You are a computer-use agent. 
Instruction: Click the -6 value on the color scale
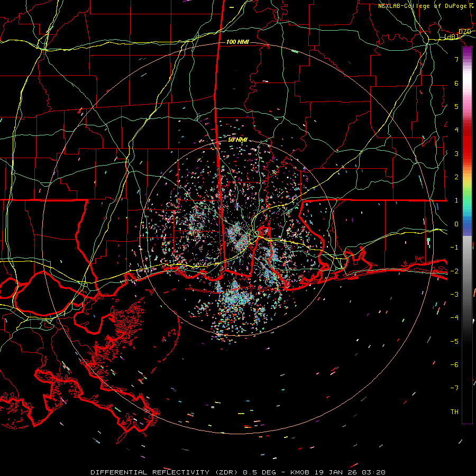coord(454,365)
